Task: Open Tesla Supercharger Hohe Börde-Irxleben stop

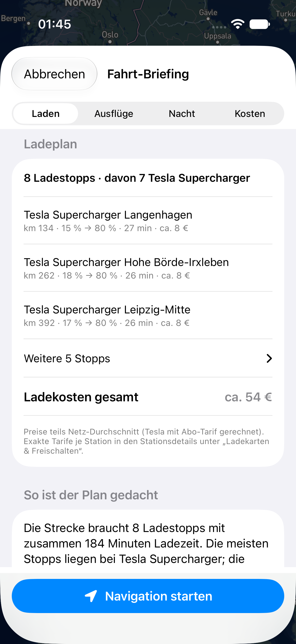Action: point(148,268)
